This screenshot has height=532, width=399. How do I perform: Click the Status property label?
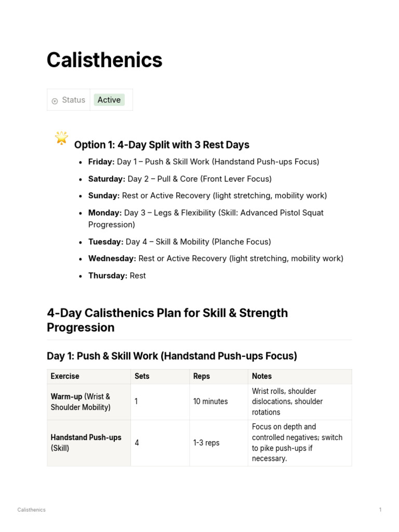tap(73, 100)
